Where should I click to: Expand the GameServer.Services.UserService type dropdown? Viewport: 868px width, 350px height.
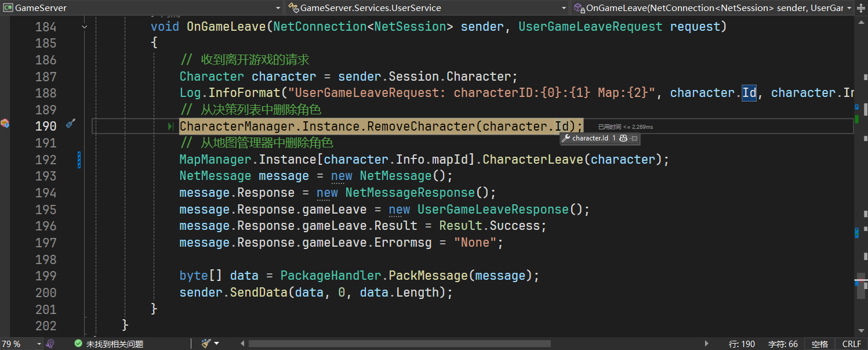(564, 8)
